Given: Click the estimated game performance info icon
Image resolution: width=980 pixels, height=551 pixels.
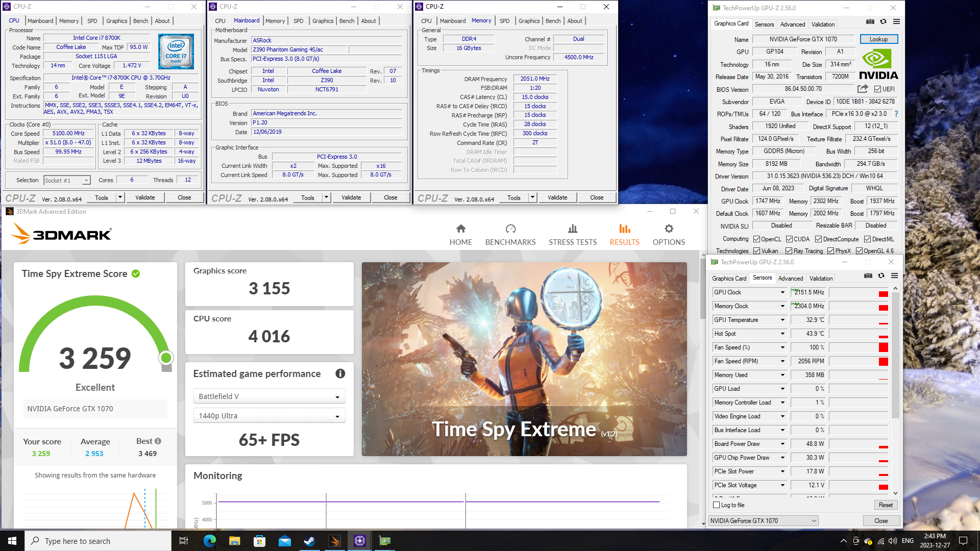Looking at the screenshot, I should tap(340, 373).
